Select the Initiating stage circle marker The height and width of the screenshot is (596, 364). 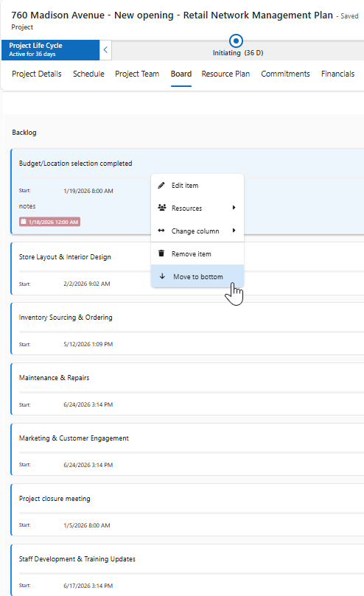[236, 41]
